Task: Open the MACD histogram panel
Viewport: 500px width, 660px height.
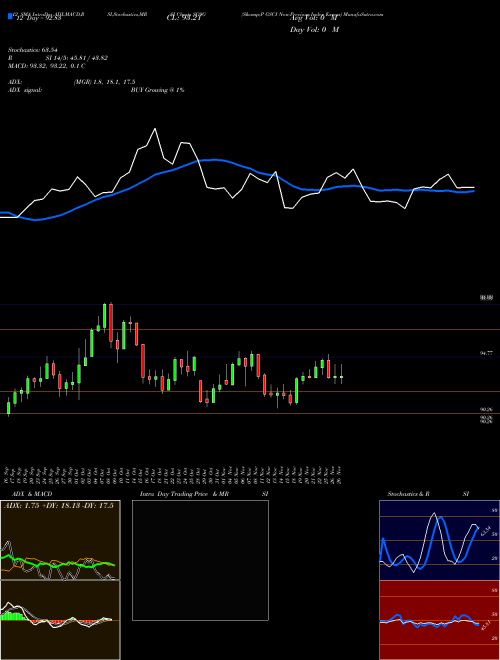Action: 60,620
